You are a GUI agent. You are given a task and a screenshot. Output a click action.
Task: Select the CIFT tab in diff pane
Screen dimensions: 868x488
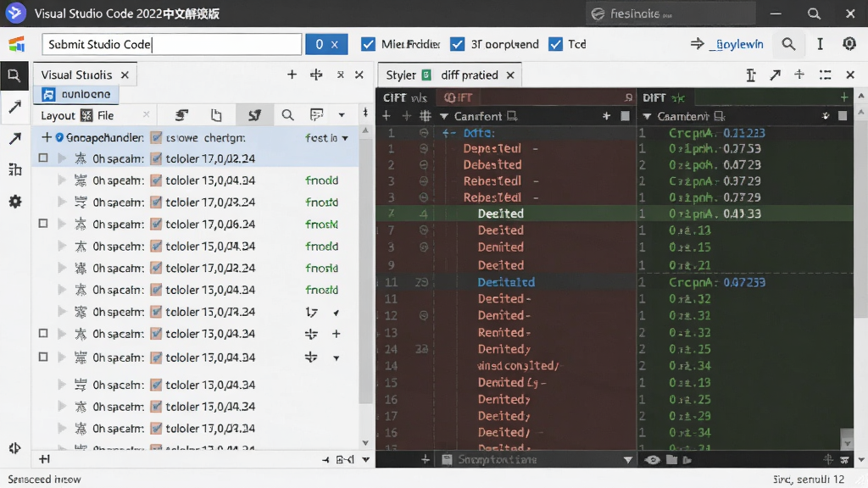[404, 98]
